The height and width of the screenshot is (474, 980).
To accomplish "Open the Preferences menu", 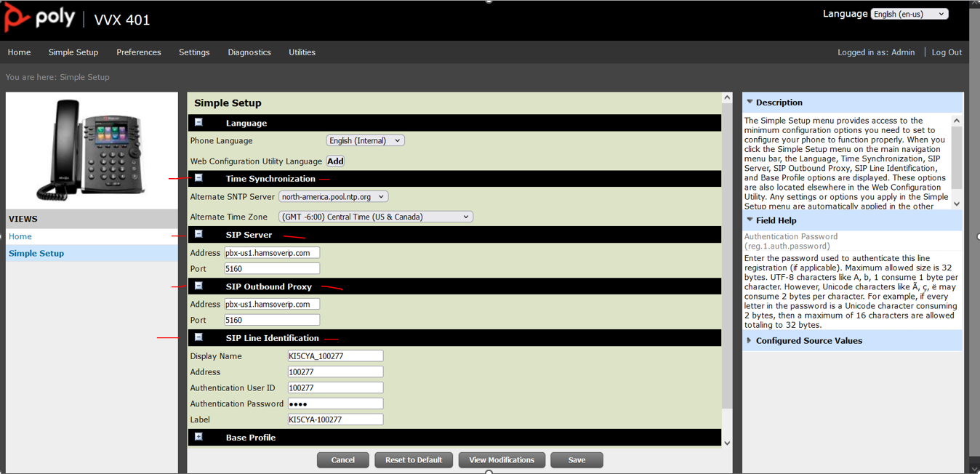I will (x=139, y=52).
